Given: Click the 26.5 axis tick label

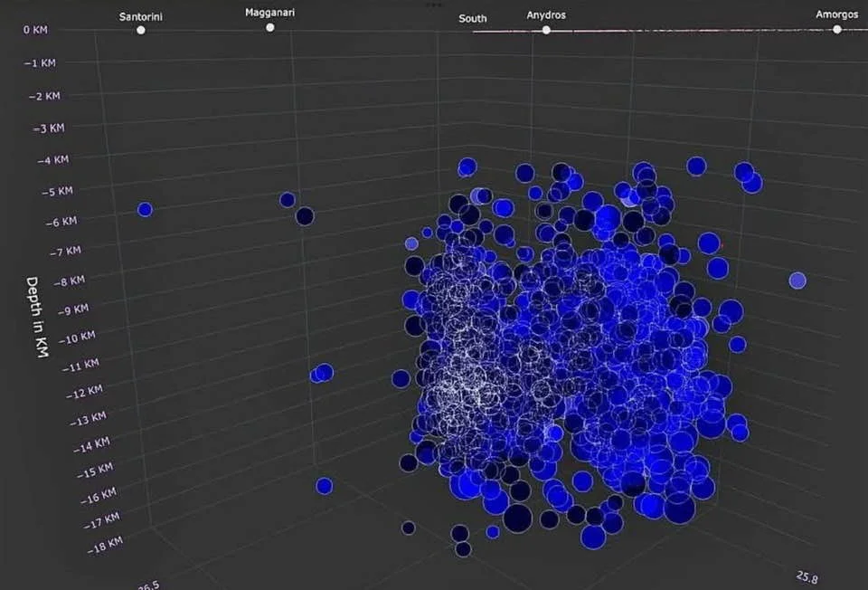Looking at the screenshot, I should 149,584.
